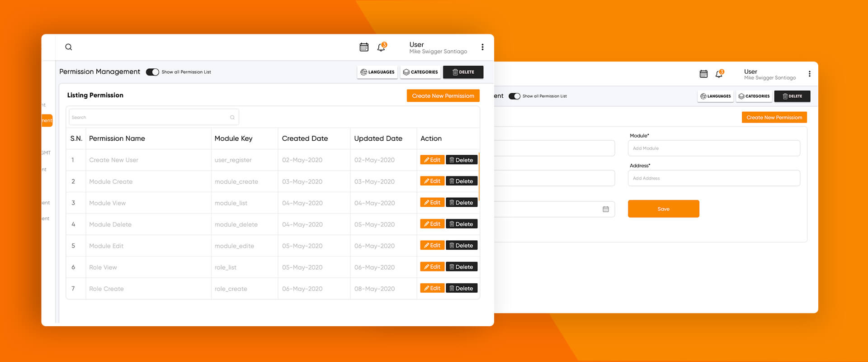
Task: Open the three-dot menu in right panel header
Action: tap(809, 74)
